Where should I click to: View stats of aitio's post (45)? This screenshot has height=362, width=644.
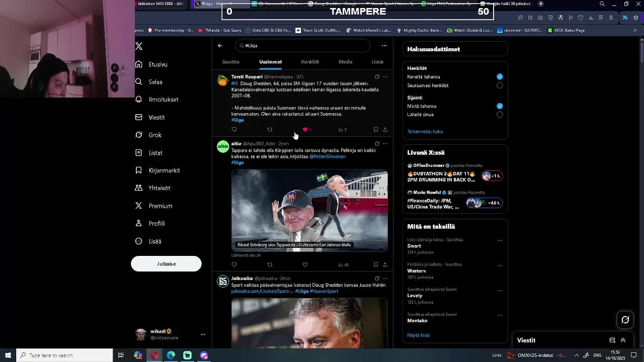coord(343,264)
